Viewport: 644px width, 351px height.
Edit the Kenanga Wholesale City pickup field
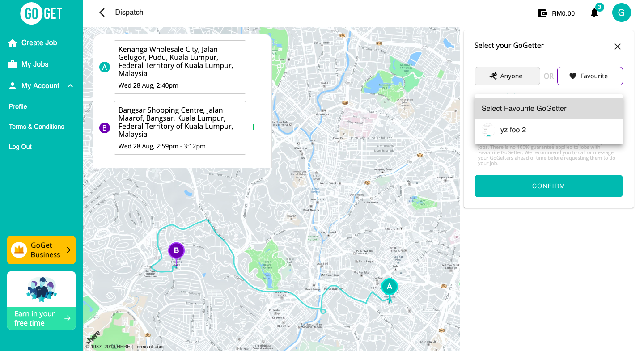180,67
